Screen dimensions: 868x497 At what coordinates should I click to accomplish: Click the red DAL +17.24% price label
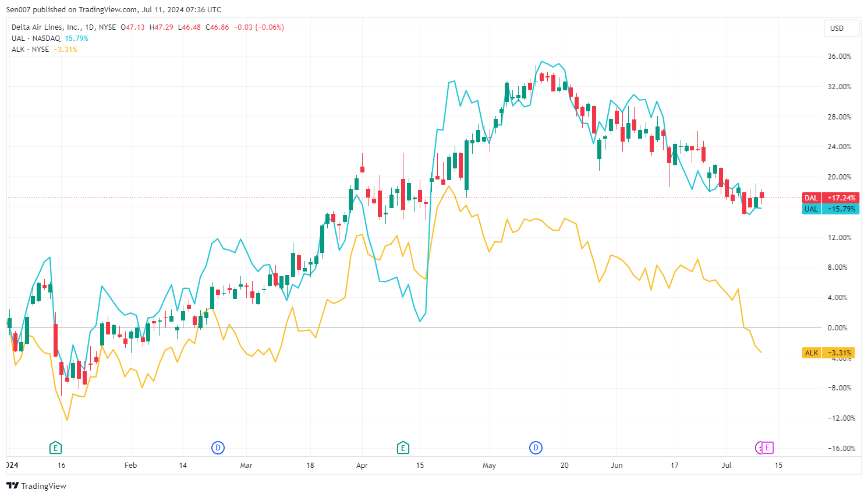pos(830,198)
